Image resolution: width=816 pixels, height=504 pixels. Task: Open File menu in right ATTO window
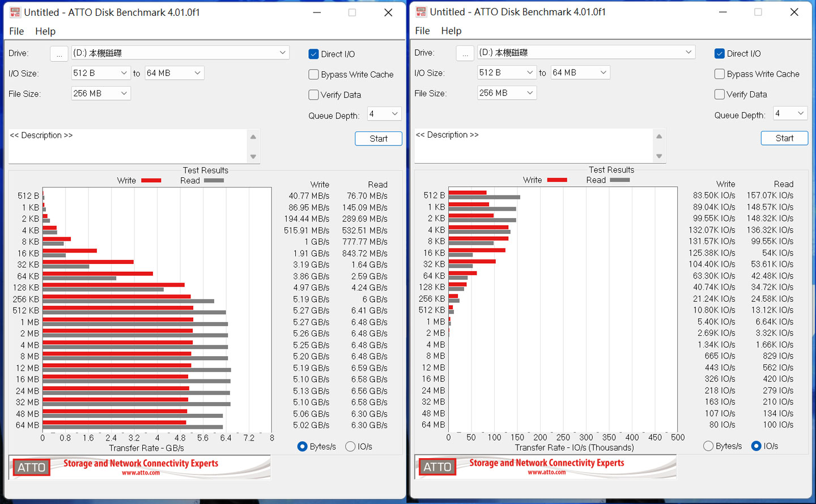(x=422, y=31)
